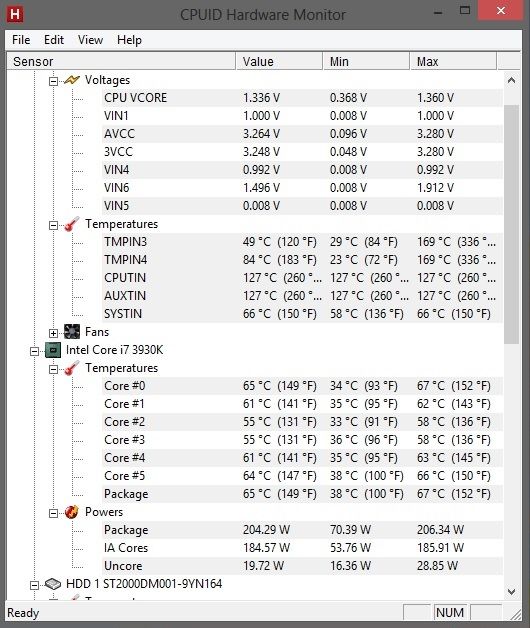Click the CPU Temperatures thermometer icon
530x628 pixels.
coord(72,368)
